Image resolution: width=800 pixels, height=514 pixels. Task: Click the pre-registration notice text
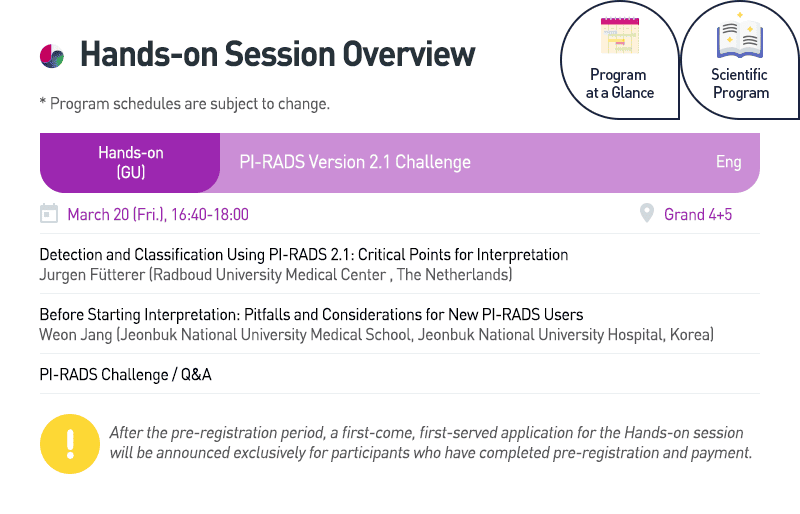[x=430, y=443]
